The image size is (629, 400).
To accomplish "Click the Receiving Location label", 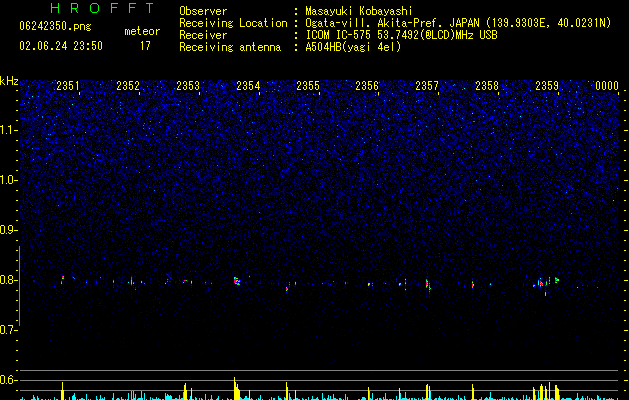I will point(233,23).
